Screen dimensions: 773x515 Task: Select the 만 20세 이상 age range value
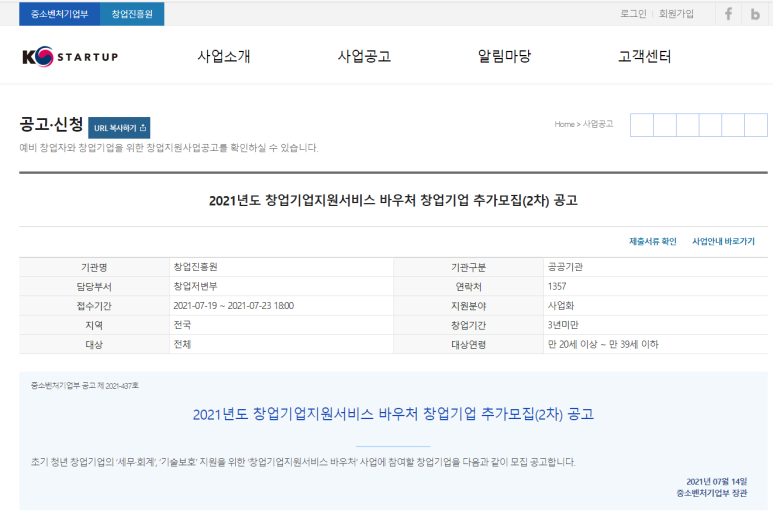pos(603,344)
